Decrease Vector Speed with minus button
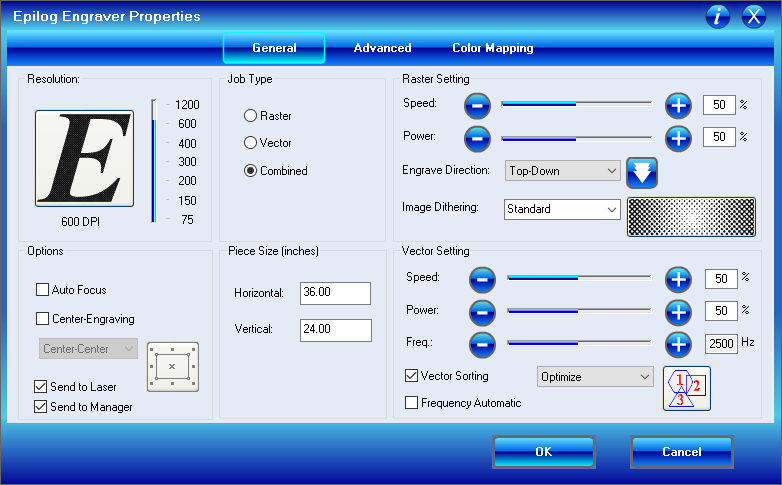This screenshot has height=485, width=782. pos(482,279)
